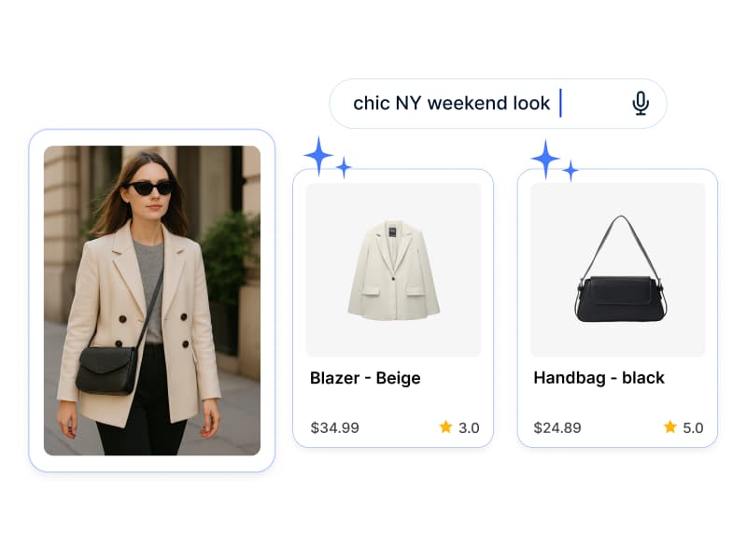Click the gold star beside rating 3.0
This screenshot has width=747, height=560.
[445, 427]
